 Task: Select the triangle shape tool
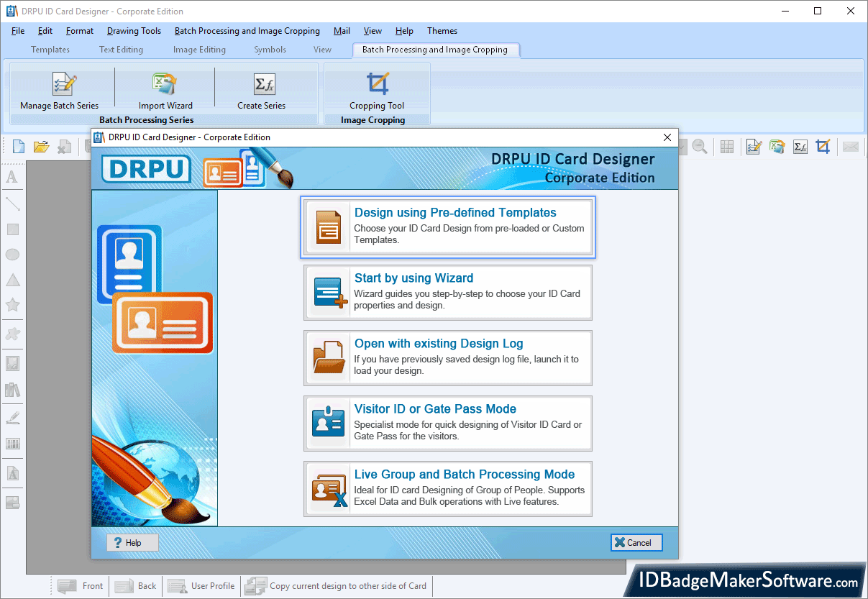pos(12,280)
